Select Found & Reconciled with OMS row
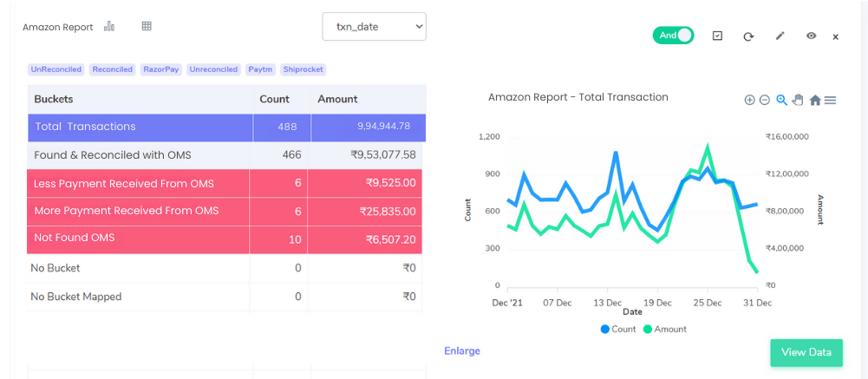Viewport: 868px width, 379px height. 225,155
